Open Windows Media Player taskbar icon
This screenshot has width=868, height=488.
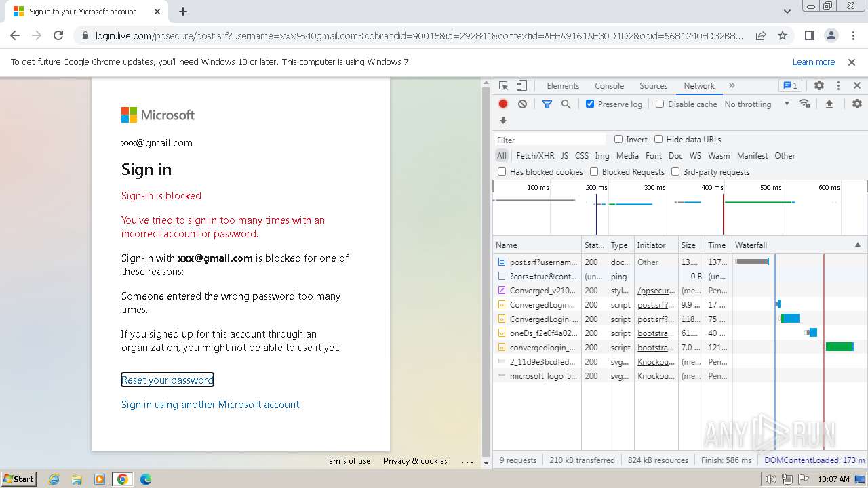[100, 479]
